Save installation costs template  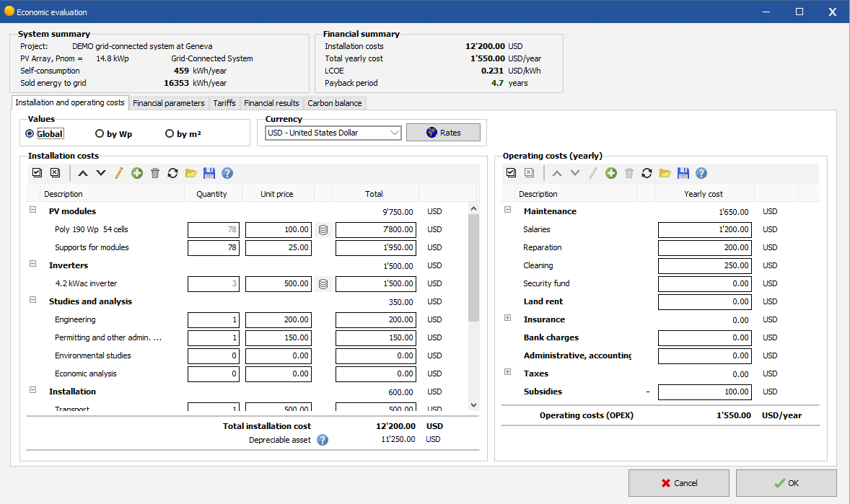click(209, 174)
